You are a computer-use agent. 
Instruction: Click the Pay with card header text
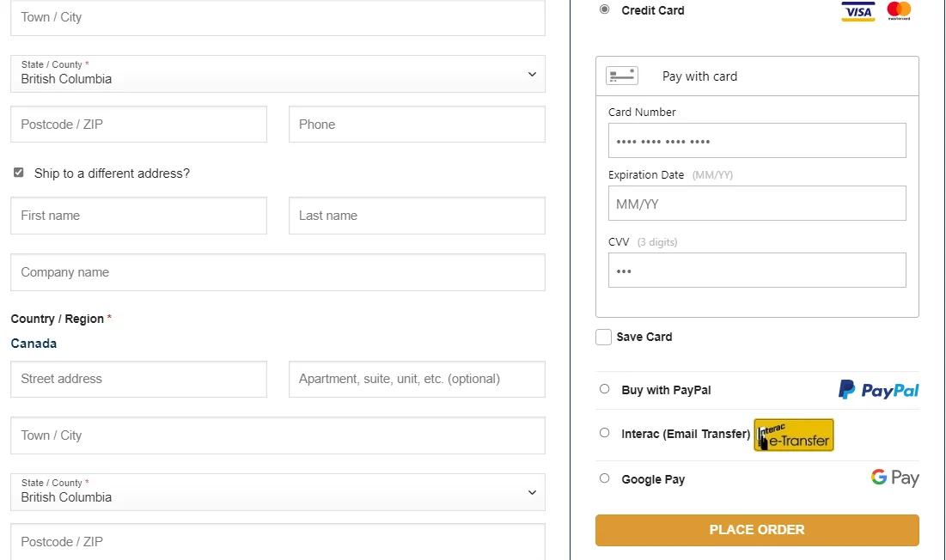(700, 76)
